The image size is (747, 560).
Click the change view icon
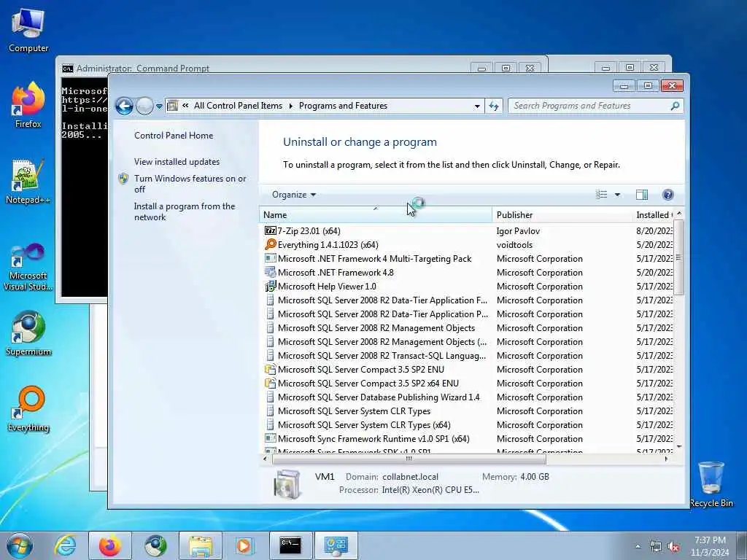(601, 194)
